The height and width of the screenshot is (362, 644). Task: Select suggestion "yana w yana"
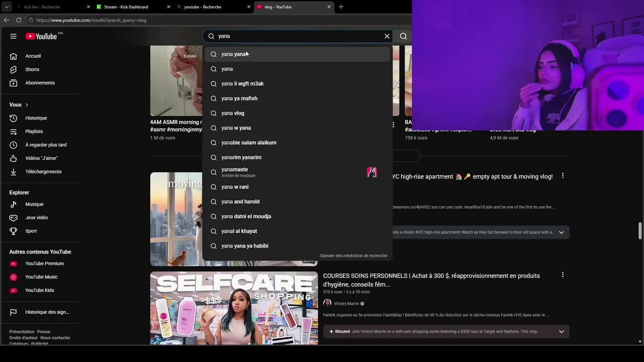pos(297,128)
